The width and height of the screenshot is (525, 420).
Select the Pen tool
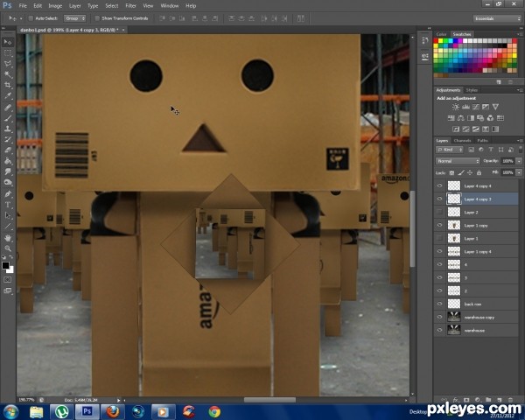[8, 194]
